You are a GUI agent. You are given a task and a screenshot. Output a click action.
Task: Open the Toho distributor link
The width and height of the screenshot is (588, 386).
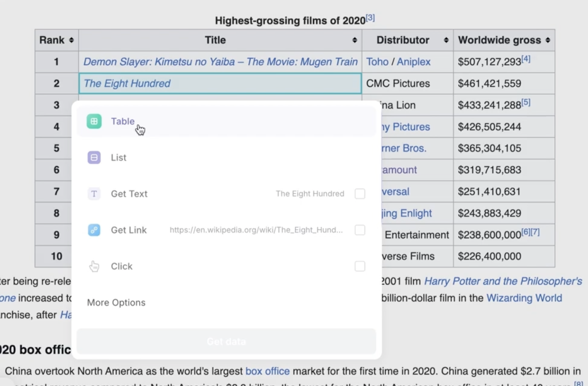[377, 61]
